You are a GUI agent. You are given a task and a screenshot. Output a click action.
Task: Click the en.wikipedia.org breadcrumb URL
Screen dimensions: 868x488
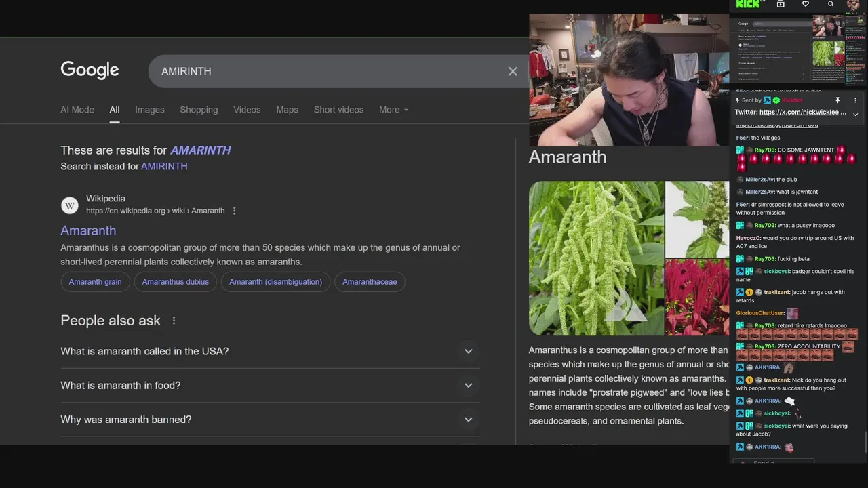tap(155, 211)
